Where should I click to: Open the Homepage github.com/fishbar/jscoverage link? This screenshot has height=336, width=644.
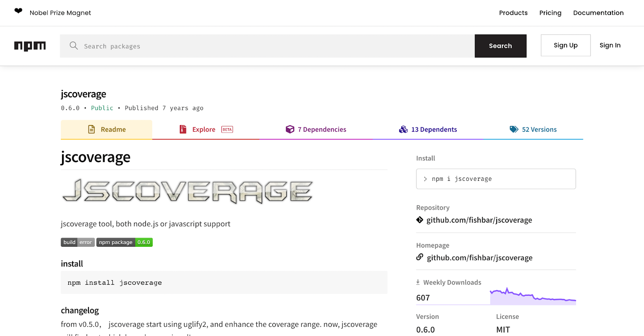pos(479,258)
